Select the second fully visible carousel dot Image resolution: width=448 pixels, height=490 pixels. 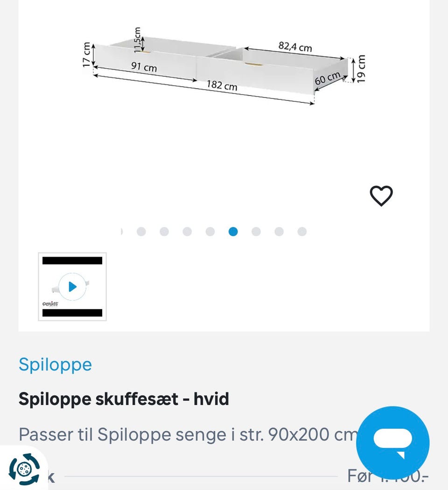click(x=164, y=231)
